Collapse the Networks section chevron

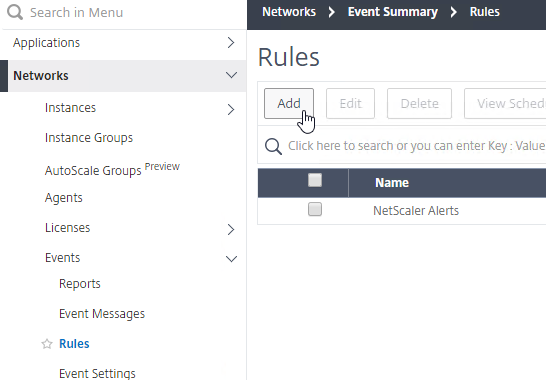[231, 75]
